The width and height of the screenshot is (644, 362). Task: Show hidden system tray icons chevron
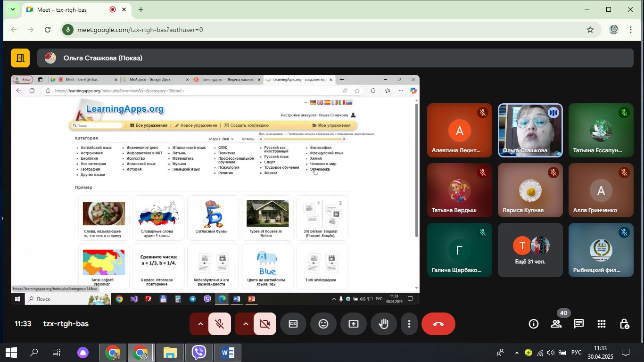pyautogui.click(x=516, y=353)
